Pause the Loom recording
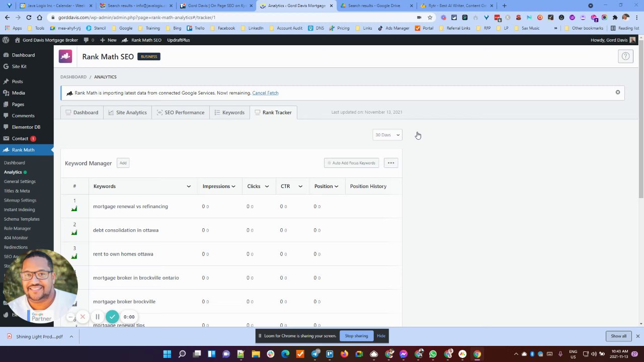 [x=98, y=317]
